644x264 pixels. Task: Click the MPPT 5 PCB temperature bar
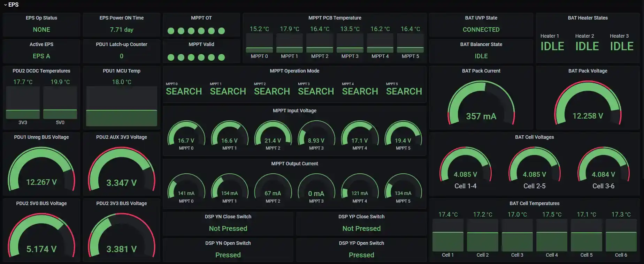coord(411,43)
